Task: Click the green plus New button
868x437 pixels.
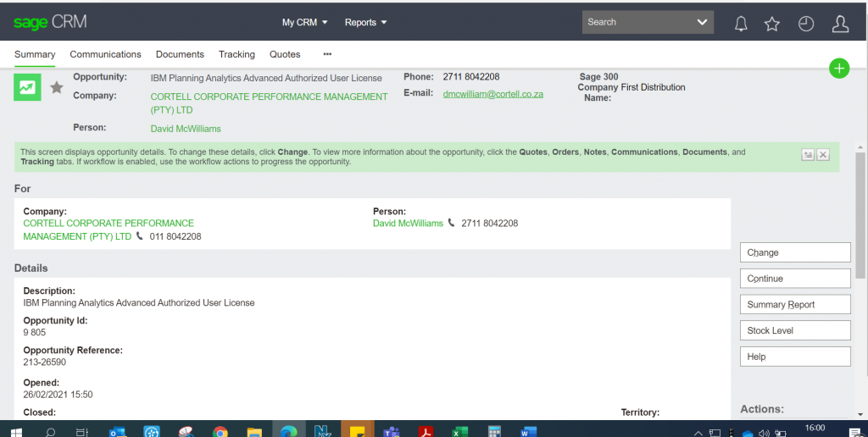Action: [838, 69]
